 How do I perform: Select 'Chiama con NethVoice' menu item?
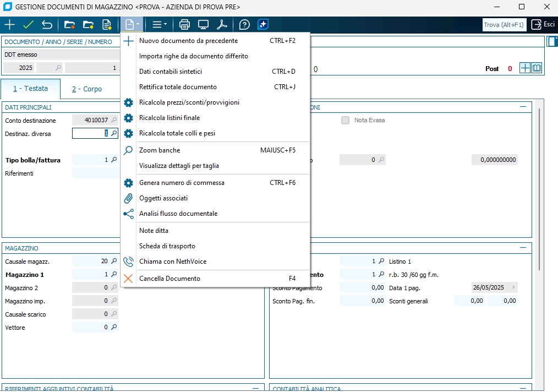172,262
